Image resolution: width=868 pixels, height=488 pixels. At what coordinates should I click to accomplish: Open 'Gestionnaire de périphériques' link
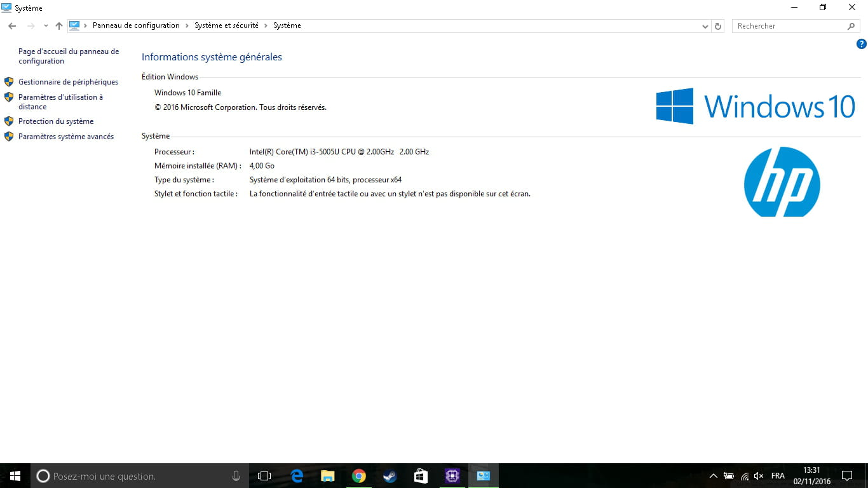click(68, 82)
